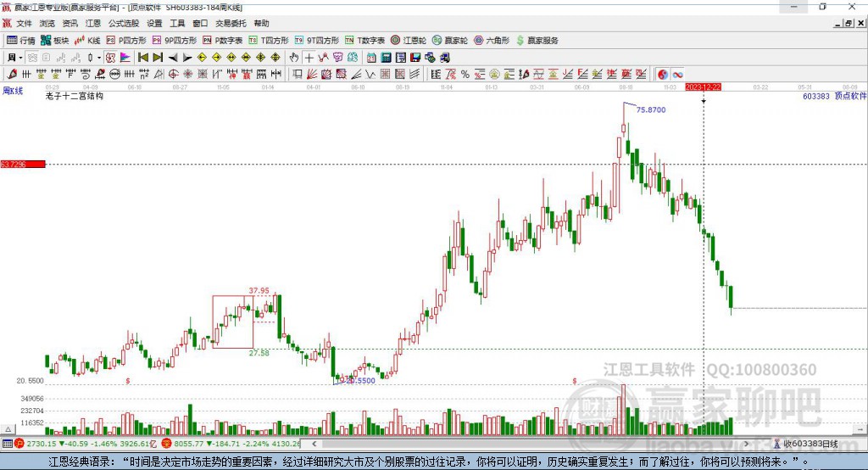The image size is (868, 470).
Task: Select the percent % line tool
Action: pyautogui.click(x=465, y=75)
